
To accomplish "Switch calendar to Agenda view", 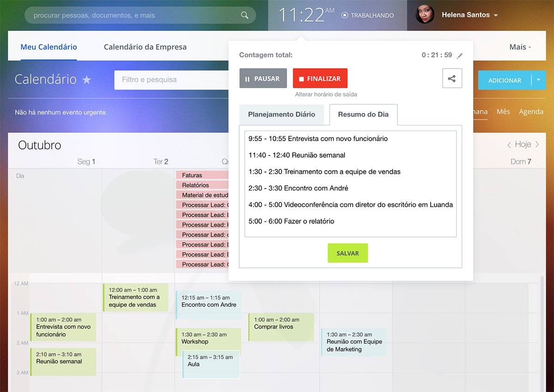I will point(531,112).
